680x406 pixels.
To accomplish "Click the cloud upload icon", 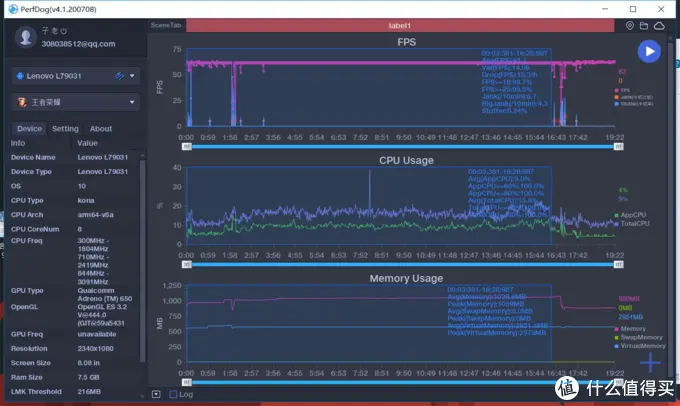I will (659, 26).
